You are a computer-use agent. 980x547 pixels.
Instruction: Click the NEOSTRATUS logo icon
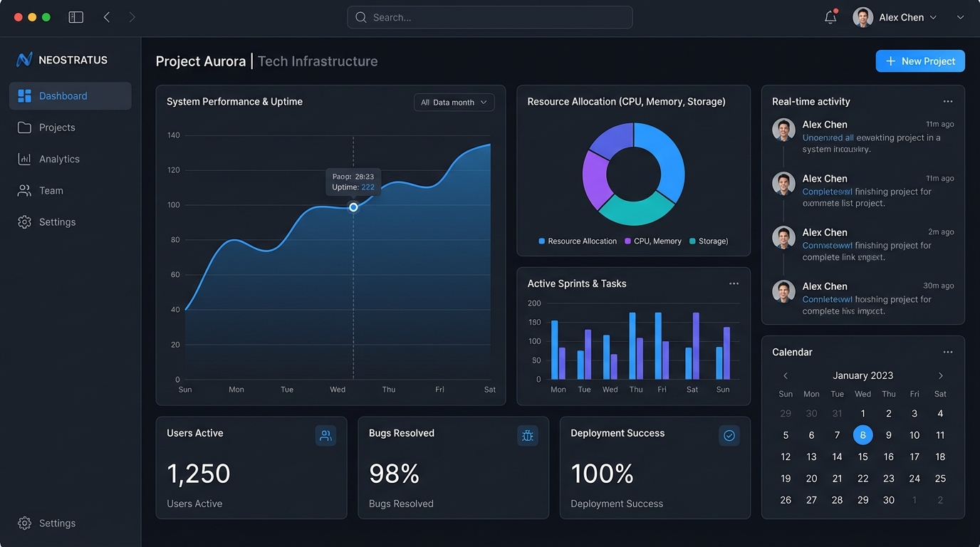(24, 60)
